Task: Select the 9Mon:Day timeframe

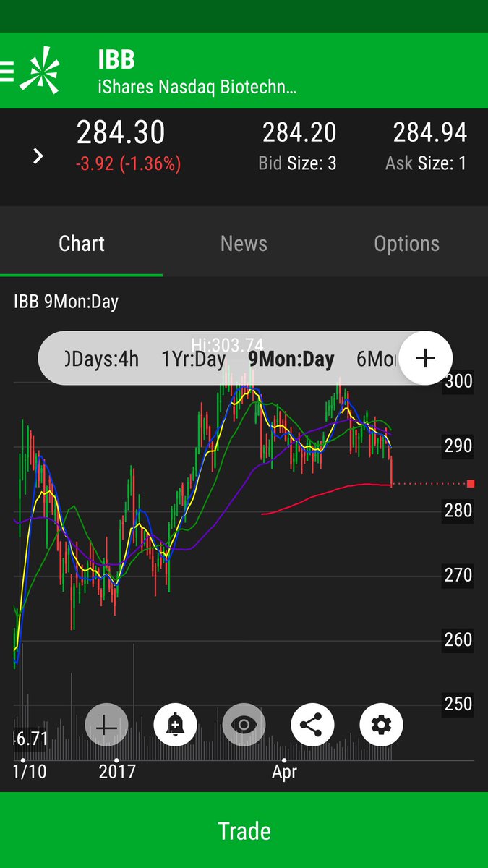Action: pyautogui.click(x=291, y=359)
